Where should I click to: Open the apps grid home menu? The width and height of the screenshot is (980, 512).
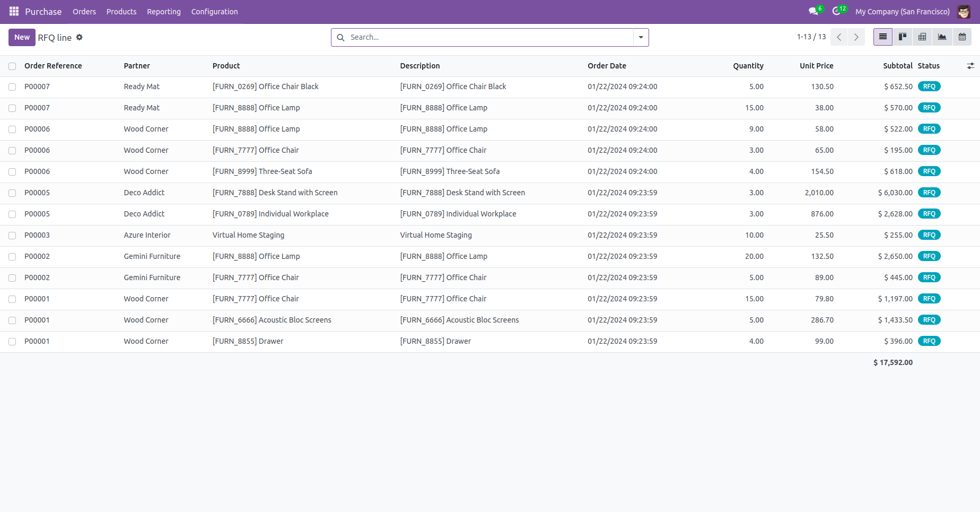point(14,11)
